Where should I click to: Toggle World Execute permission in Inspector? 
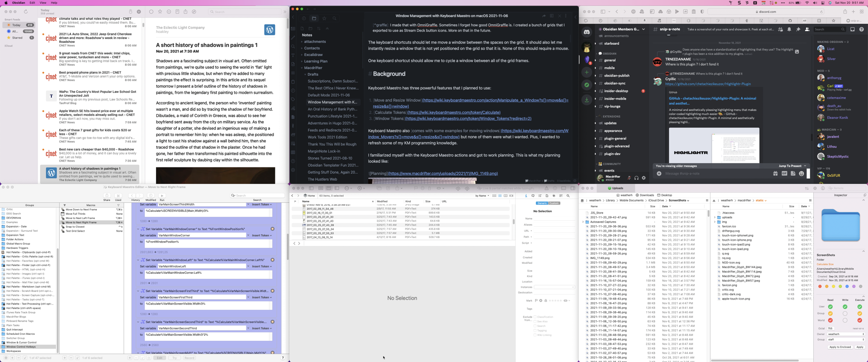(859, 320)
